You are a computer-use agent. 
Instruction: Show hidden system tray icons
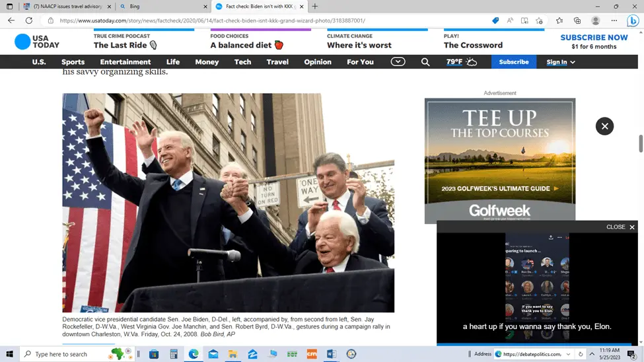592,354
